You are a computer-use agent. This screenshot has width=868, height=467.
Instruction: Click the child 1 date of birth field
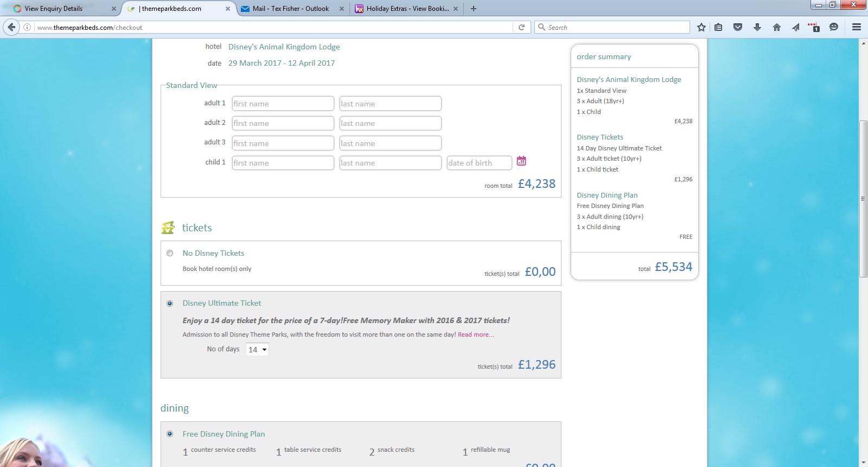[x=479, y=163]
